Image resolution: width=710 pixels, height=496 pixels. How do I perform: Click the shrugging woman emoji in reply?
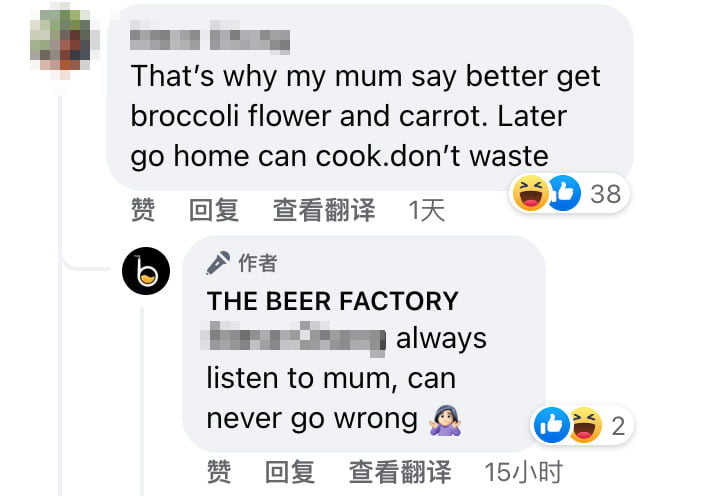point(446,420)
